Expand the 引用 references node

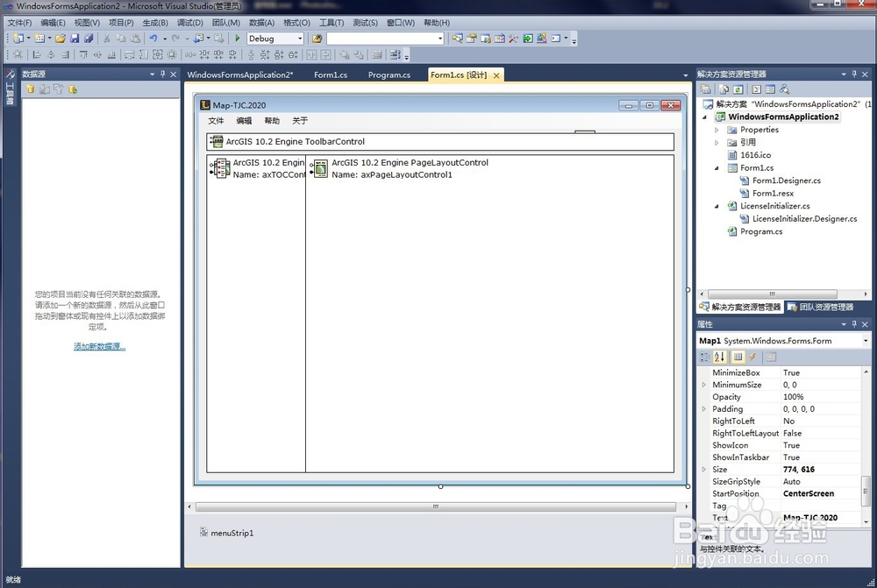click(717, 143)
